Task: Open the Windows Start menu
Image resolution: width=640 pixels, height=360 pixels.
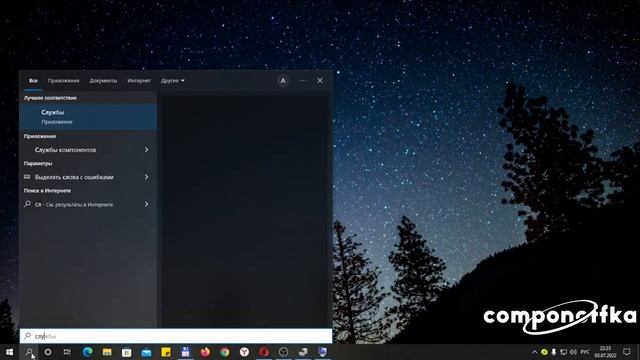Action: (9, 352)
